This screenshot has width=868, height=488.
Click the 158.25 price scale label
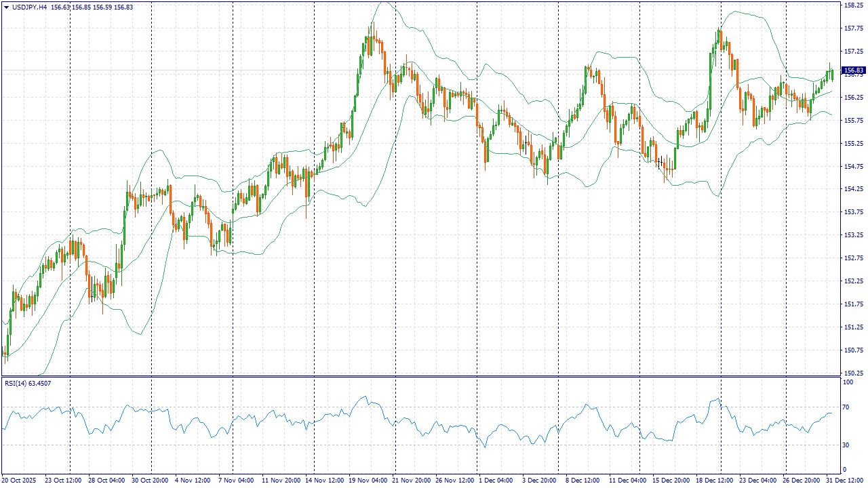(852, 5)
